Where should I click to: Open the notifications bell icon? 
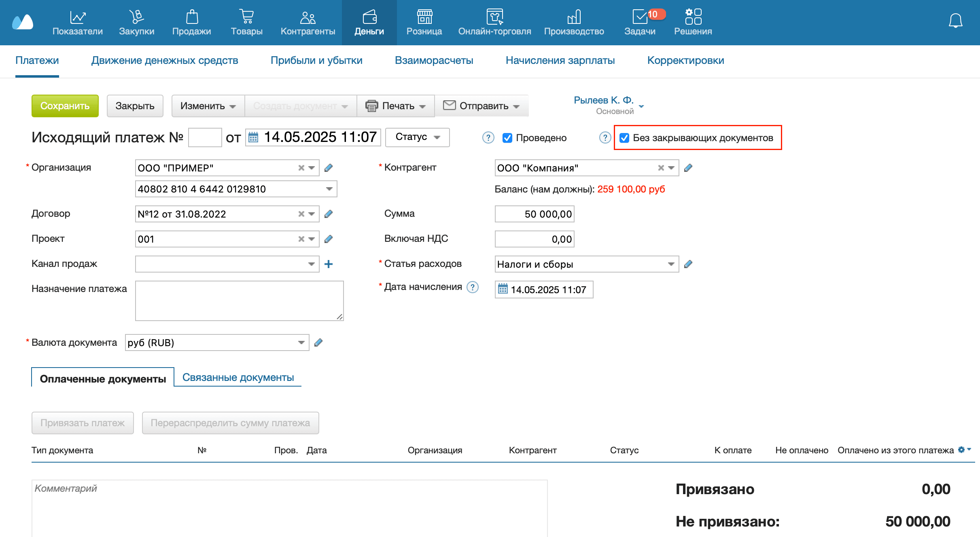[x=955, y=21]
